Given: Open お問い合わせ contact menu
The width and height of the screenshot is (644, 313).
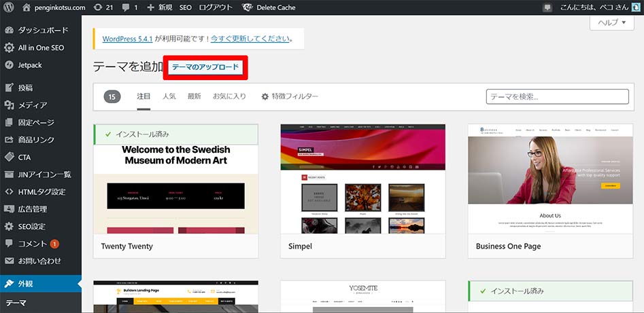Looking at the screenshot, I should 41,261.
